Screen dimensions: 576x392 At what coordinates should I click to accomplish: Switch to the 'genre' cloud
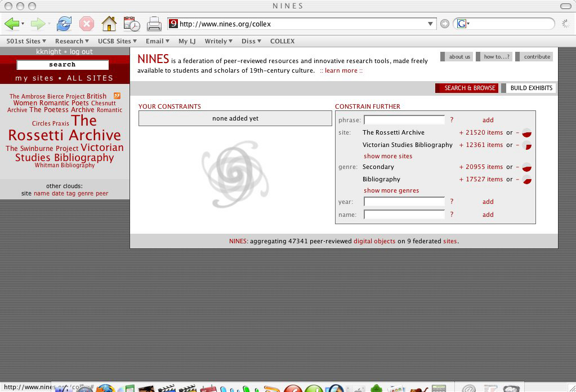[x=86, y=193]
